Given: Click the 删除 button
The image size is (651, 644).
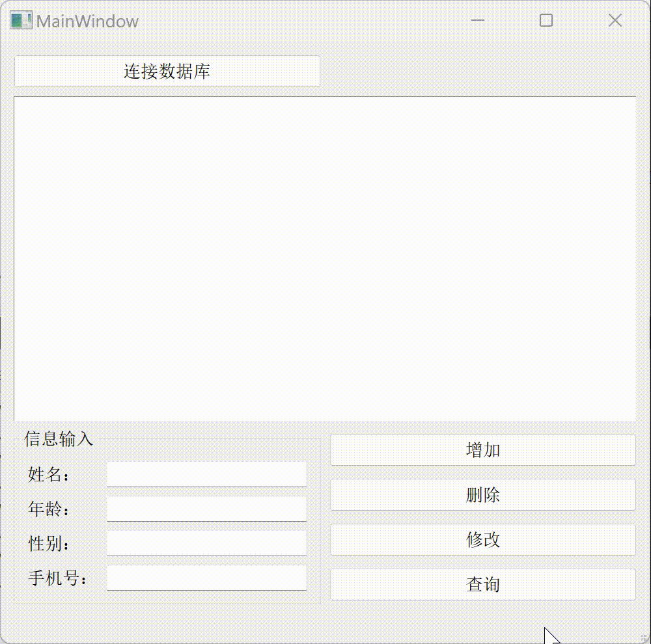Looking at the screenshot, I should 483,494.
